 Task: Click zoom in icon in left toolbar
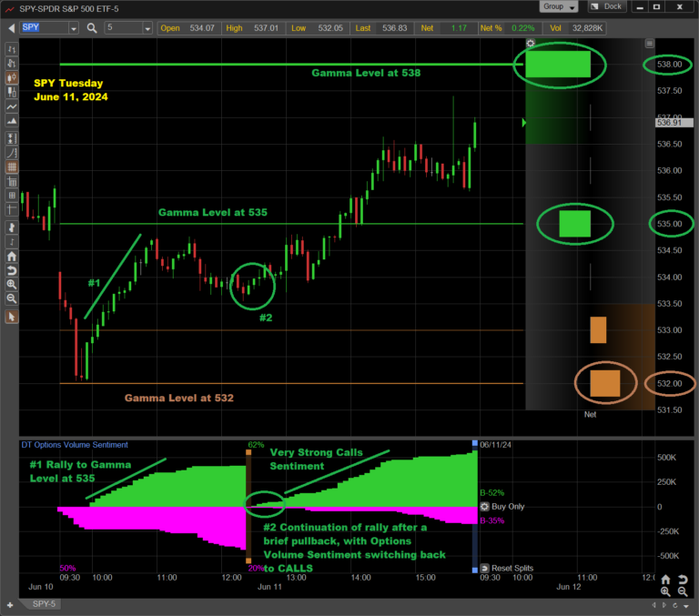click(x=11, y=284)
